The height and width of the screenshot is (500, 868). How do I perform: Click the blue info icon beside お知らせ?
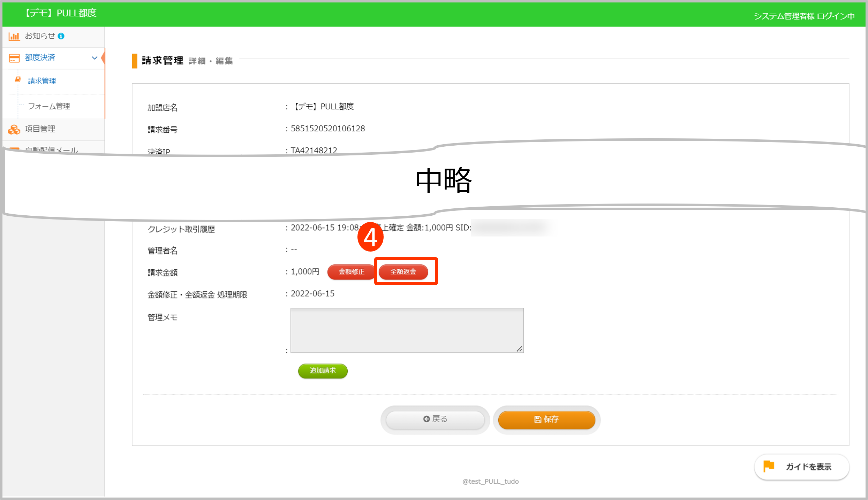[61, 36]
